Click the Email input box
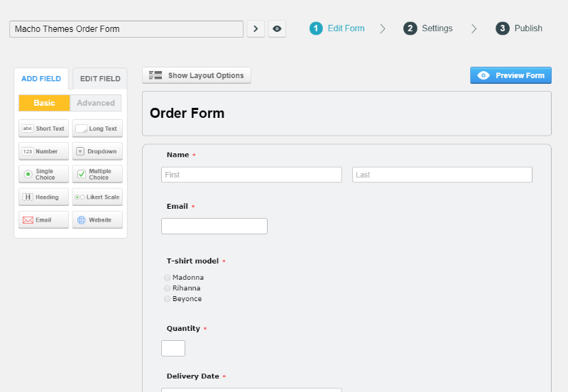The image size is (568, 392). tap(214, 226)
